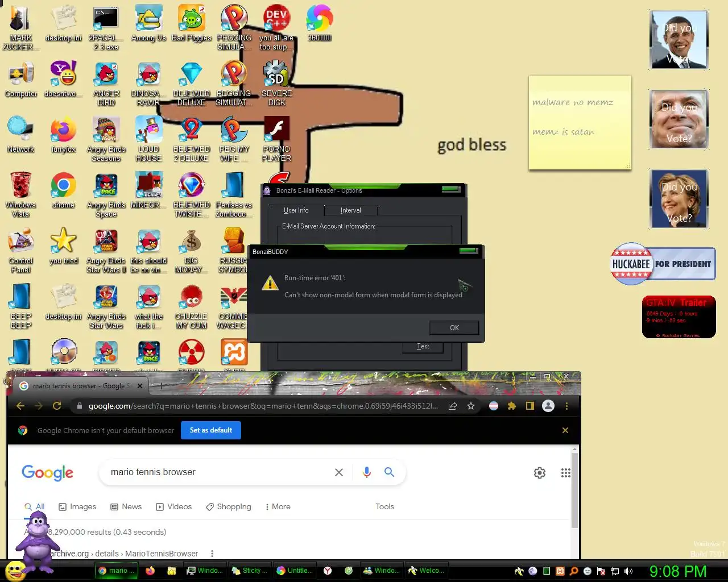Switch to the News results tab
The height and width of the screenshot is (582, 728).
[126, 506]
